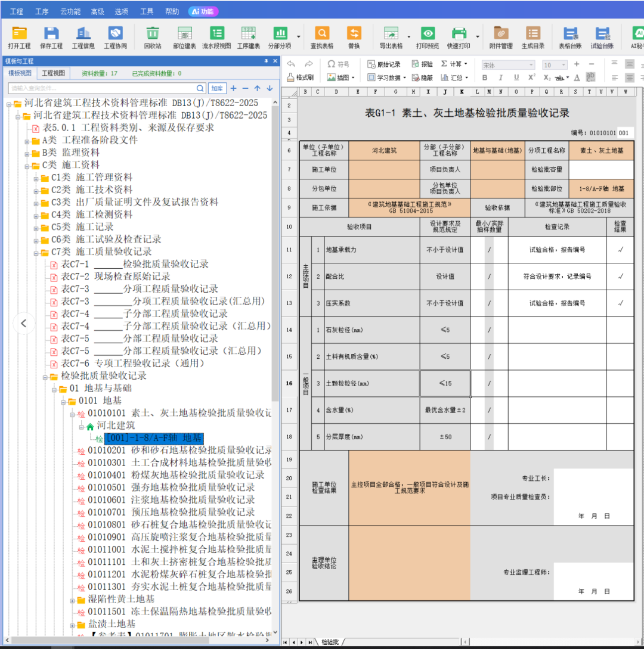The image size is (644, 649).
Task: Toggle bold formatting
Action: click(x=485, y=77)
